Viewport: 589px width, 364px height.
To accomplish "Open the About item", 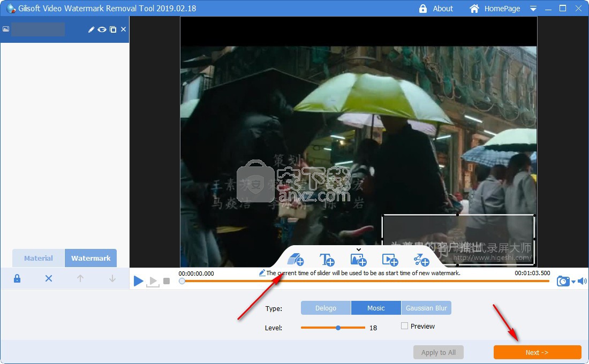I will click(x=443, y=9).
